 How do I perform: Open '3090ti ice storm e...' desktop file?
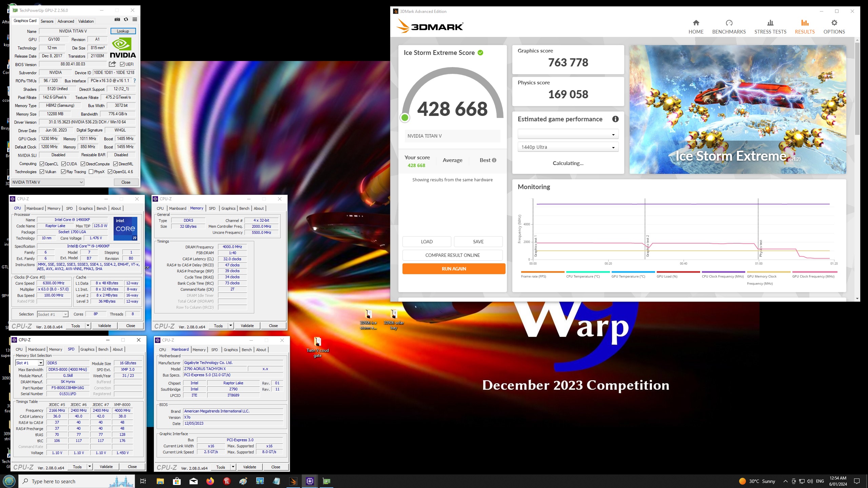coord(368,320)
